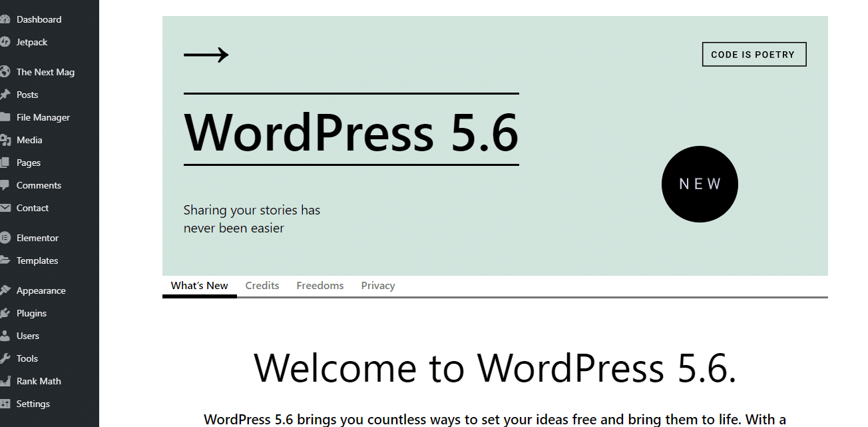Switch to the Credits tab

pyautogui.click(x=262, y=285)
